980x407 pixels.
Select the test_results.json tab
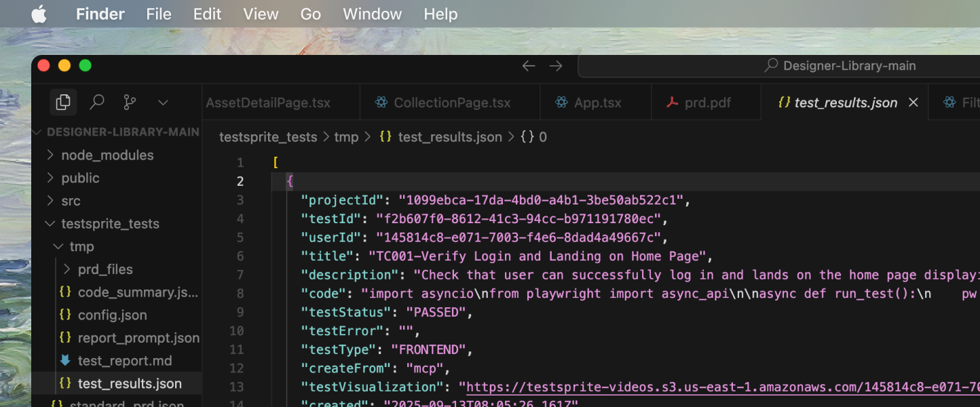pyautogui.click(x=846, y=103)
